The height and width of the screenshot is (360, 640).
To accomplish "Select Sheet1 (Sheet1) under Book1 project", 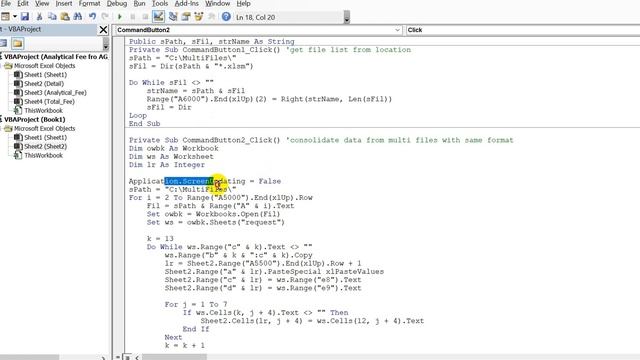I will [45, 138].
